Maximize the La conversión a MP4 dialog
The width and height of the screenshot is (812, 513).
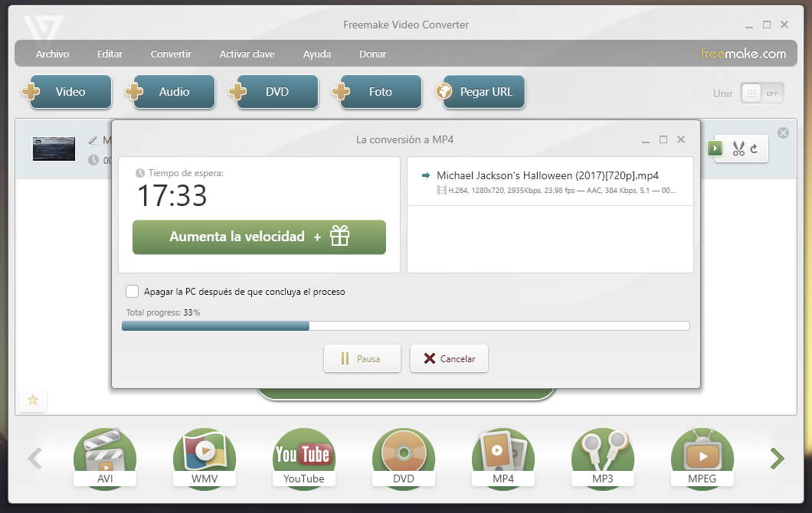(x=663, y=140)
